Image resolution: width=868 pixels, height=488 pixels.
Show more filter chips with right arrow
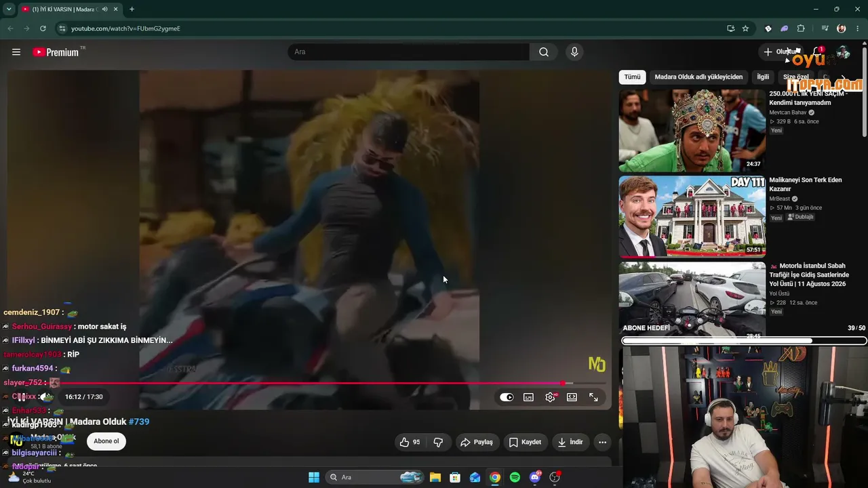(844, 77)
